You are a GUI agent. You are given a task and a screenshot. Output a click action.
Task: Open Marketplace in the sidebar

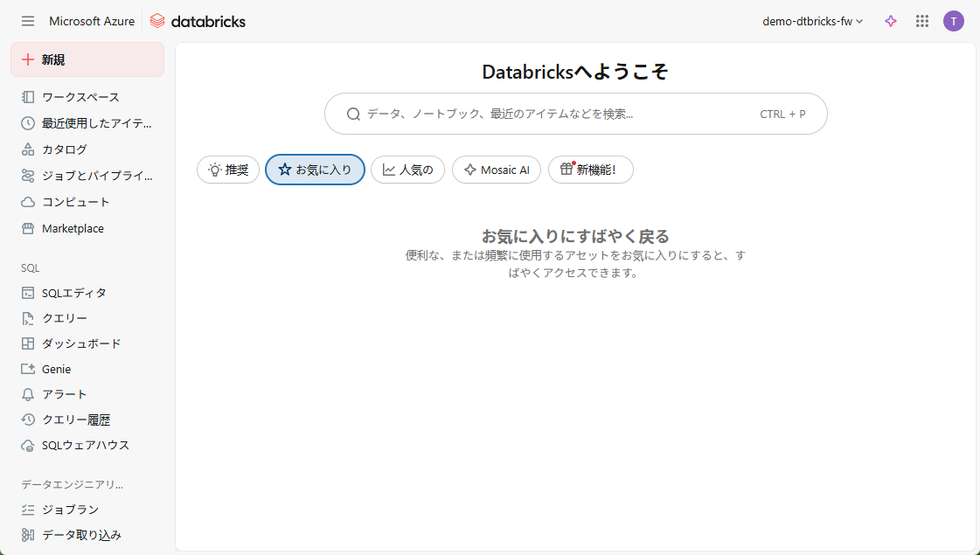(x=73, y=228)
